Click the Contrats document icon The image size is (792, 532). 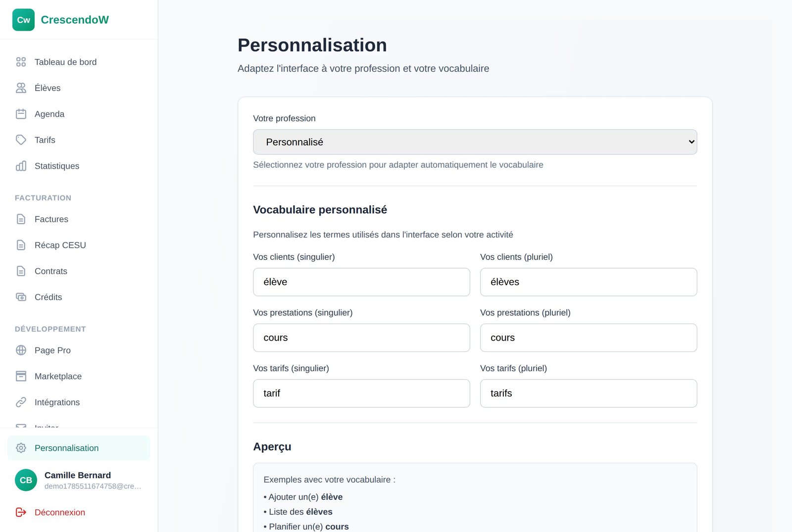click(21, 271)
